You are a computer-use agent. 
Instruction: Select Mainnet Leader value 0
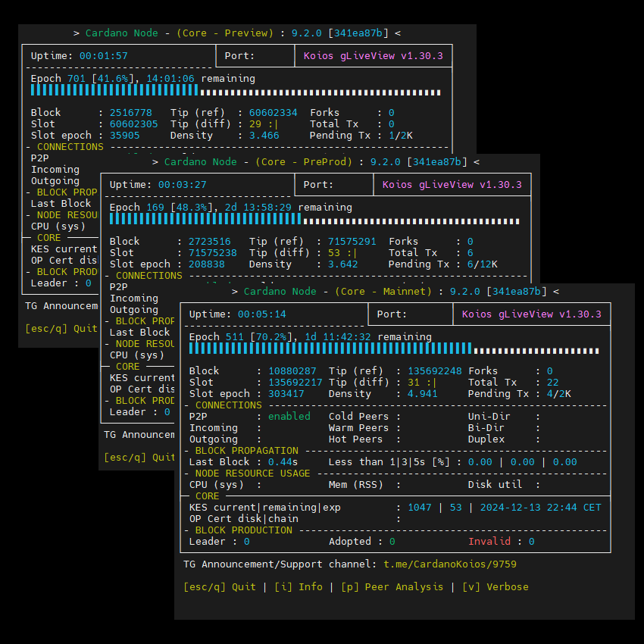pyautogui.click(x=247, y=541)
